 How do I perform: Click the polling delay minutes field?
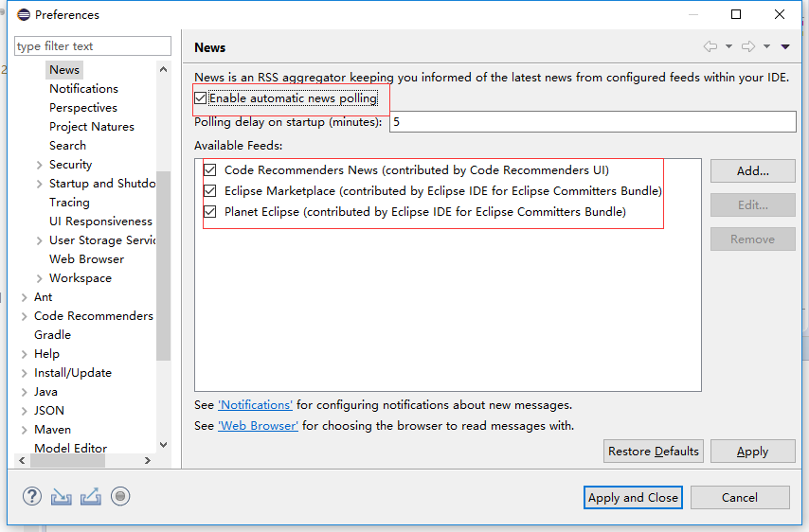[592, 122]
